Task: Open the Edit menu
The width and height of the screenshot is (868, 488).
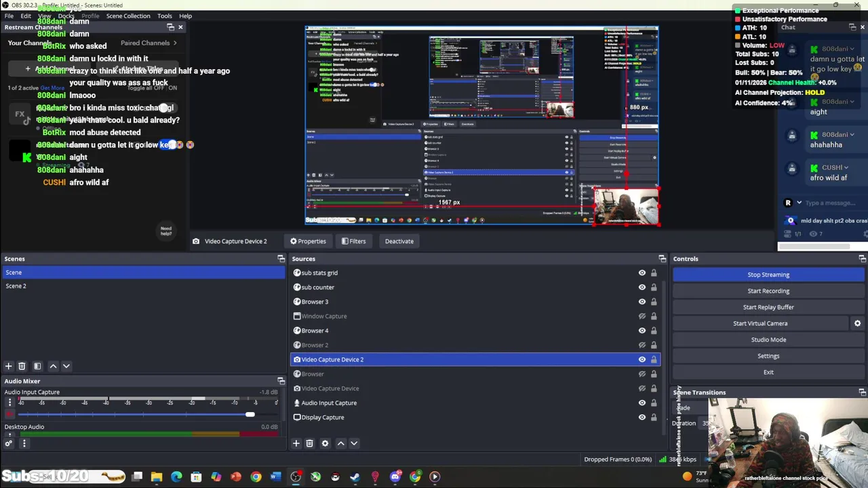Action: point(26,16)
